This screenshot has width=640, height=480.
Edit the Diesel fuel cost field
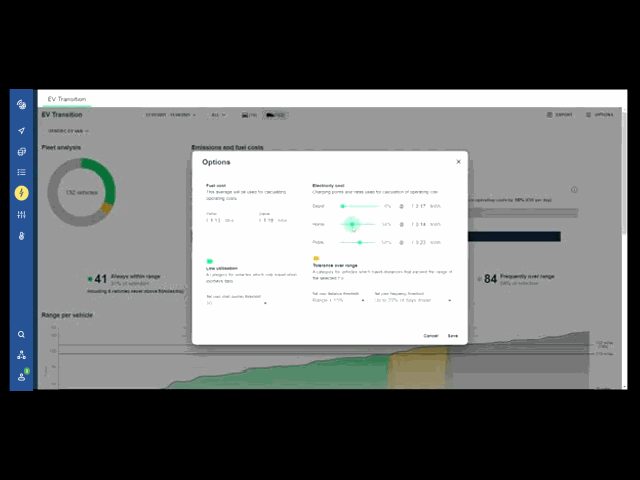click(273, 220)
